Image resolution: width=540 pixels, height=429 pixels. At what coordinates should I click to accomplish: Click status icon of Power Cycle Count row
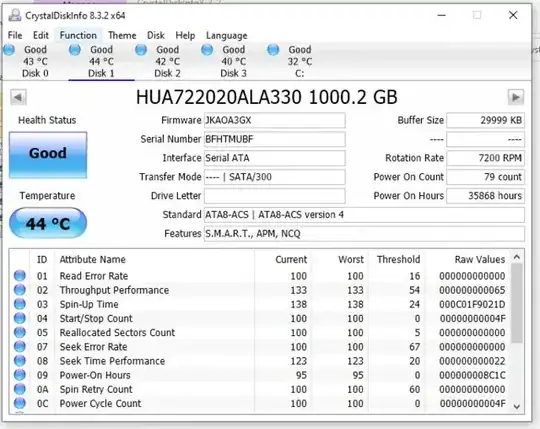[x=20, y=403]
